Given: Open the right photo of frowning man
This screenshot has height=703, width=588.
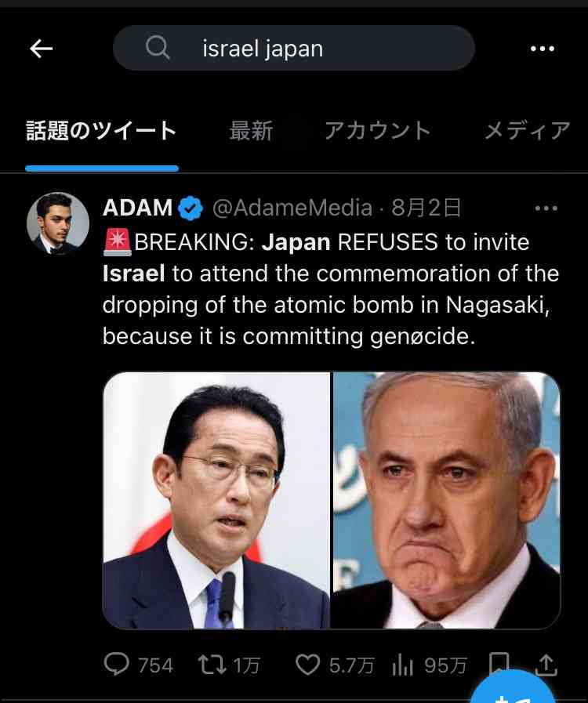Looking at the screenshot, I should pos(447,500).
